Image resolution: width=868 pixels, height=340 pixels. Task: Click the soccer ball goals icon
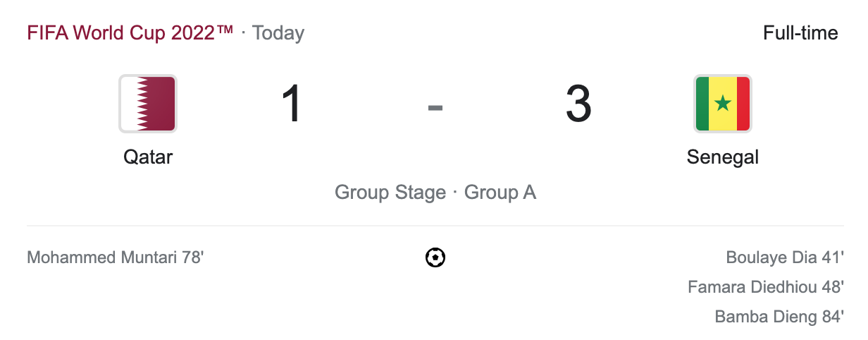point(435,257)
